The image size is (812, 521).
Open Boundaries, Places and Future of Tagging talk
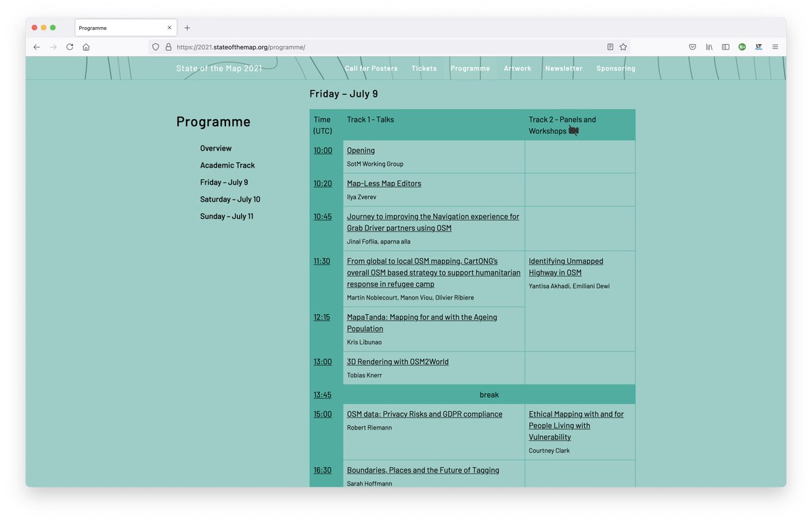point(423,470)
